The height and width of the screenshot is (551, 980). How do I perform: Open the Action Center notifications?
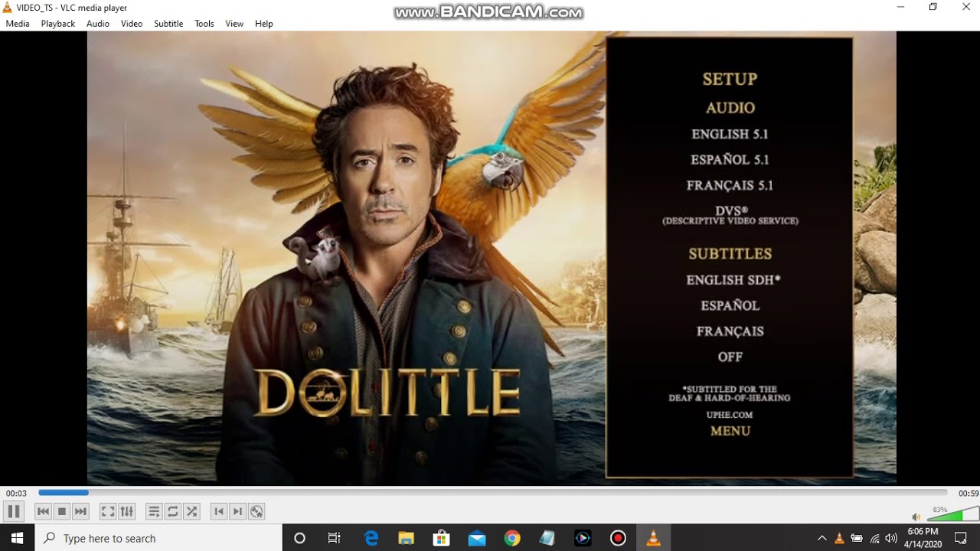(x=962, y=538)
